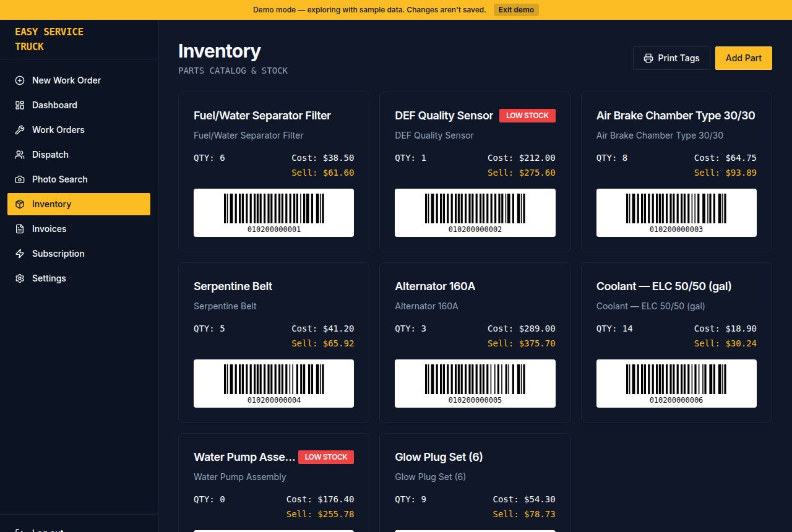This screenshot has width=792, height=532.
Task: Open Air Brake Chamber Type 30/30 title
Action: 676,116
